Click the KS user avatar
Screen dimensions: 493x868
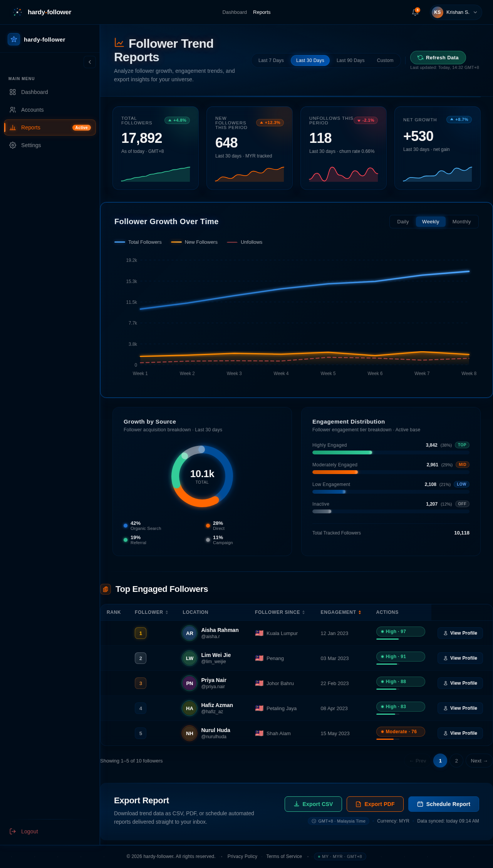coord(437,12)
